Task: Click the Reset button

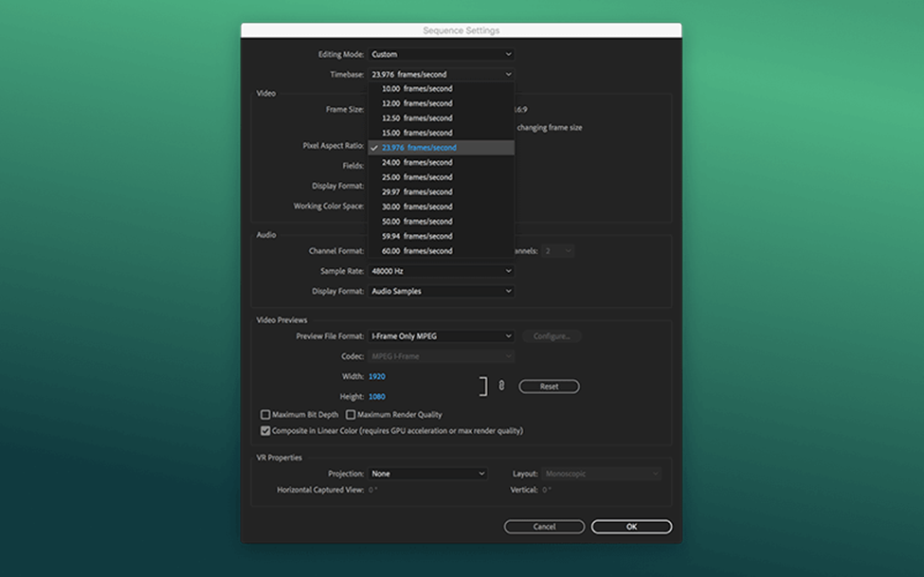Action: coord(550,387)
